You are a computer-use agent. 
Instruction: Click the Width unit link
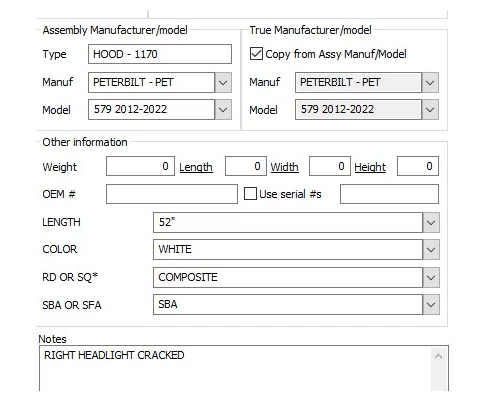click(284, 167)
